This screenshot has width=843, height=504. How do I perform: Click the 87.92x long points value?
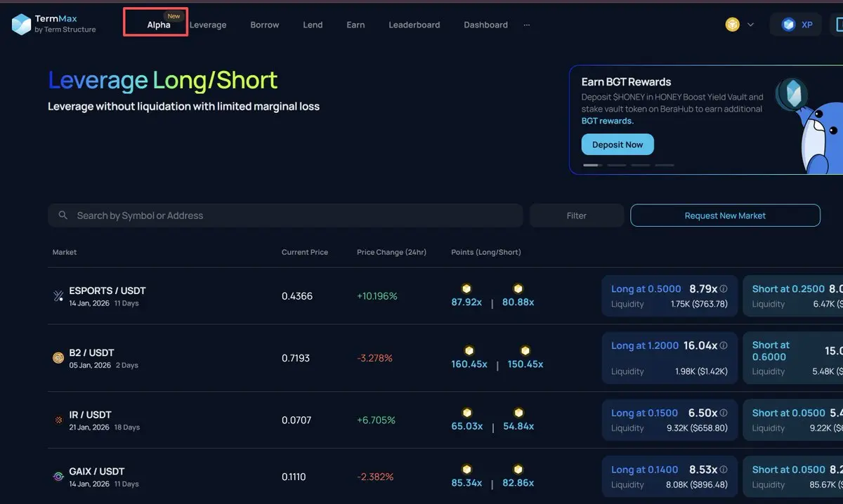466,302
